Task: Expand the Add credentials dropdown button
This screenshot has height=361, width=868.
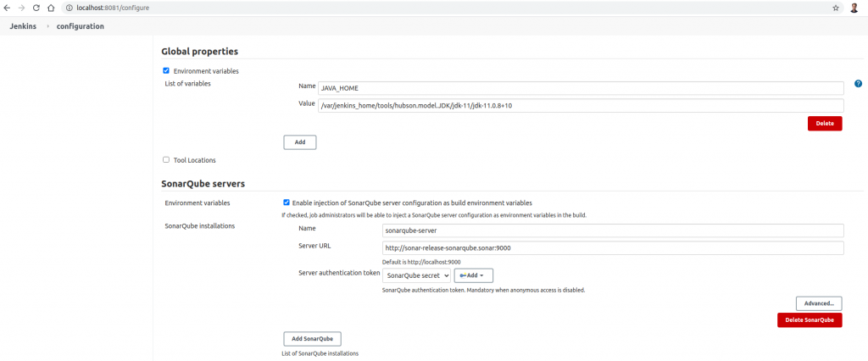Action: (474, 275)
